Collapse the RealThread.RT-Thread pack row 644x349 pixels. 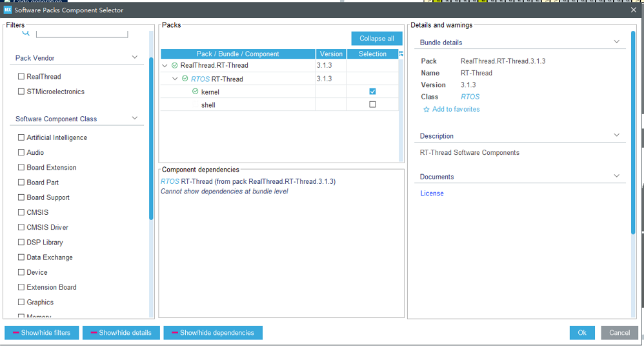(165, 66)
